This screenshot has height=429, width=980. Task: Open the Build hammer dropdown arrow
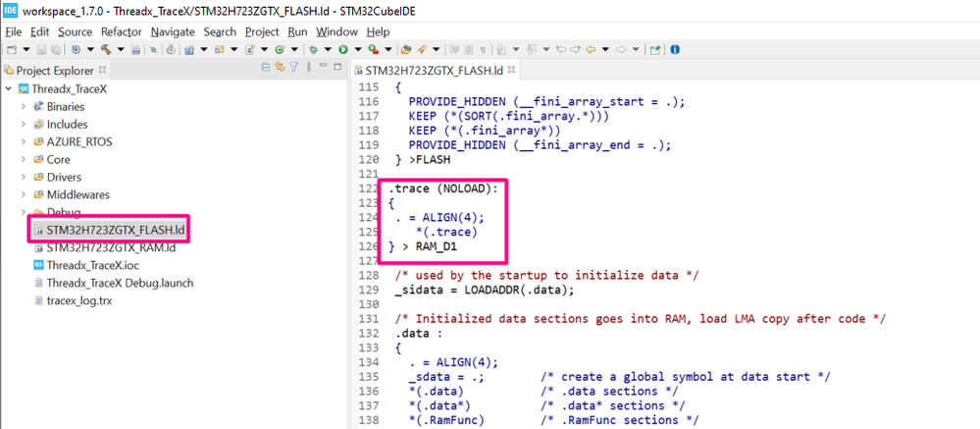click(121, 49)
